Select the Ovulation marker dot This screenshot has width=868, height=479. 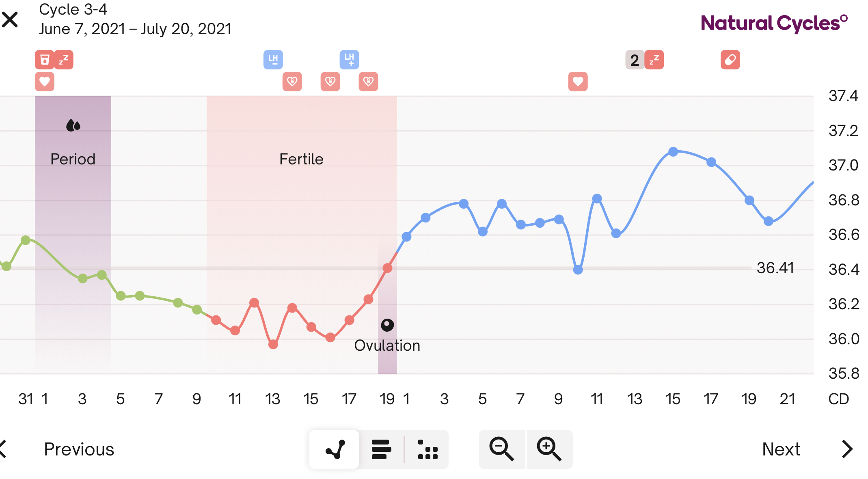coord(387,325)
